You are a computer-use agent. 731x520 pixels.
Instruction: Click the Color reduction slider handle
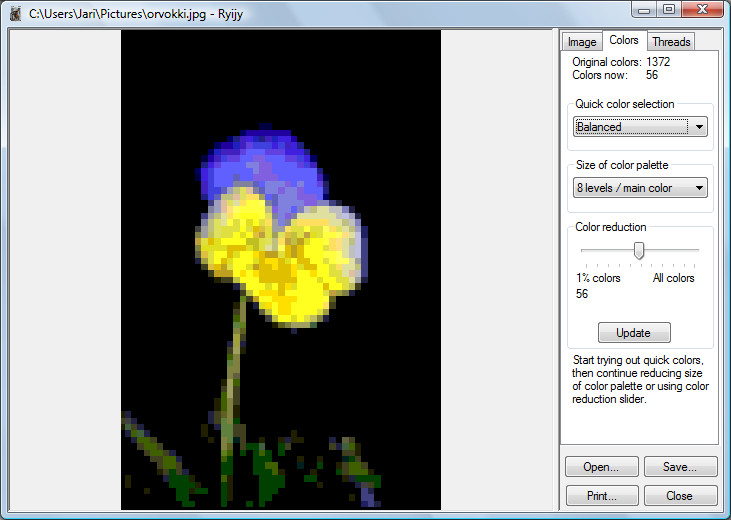click(x=639, y=250)
